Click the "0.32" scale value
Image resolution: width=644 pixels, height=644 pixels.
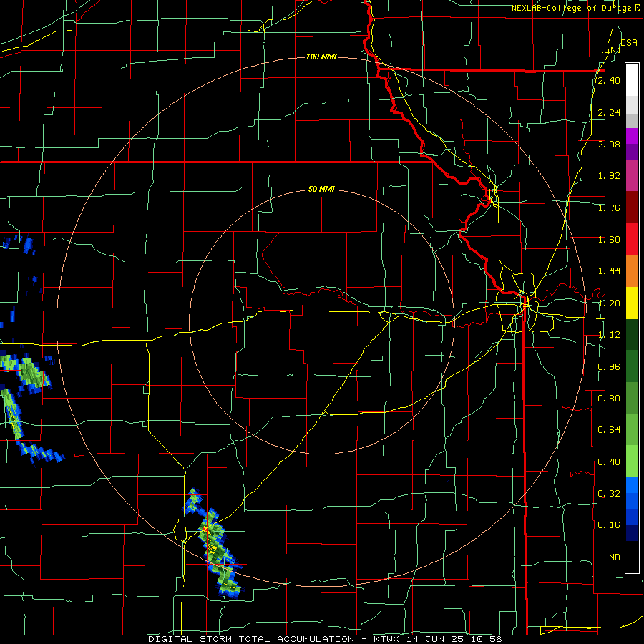609,494
